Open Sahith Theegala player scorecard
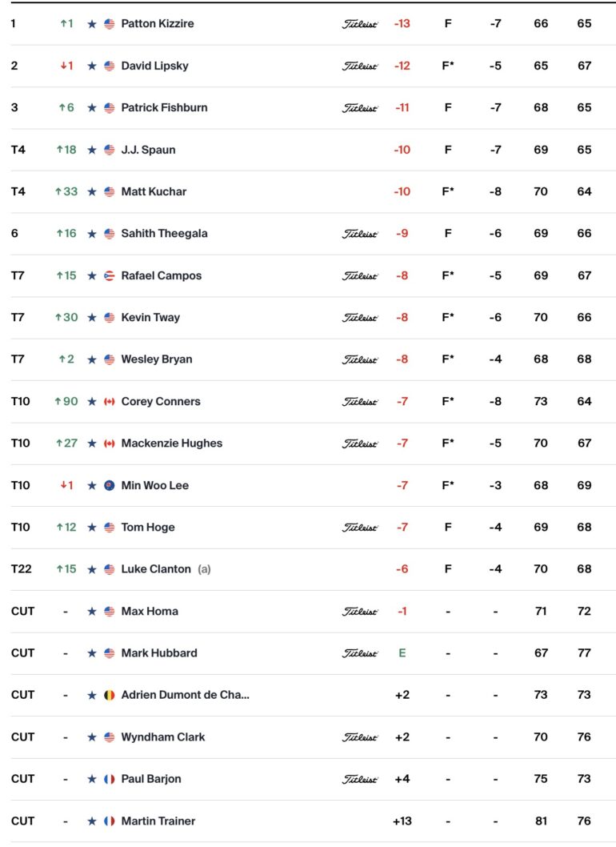Viewport: 616px width, 847px height. pos(164,233)
